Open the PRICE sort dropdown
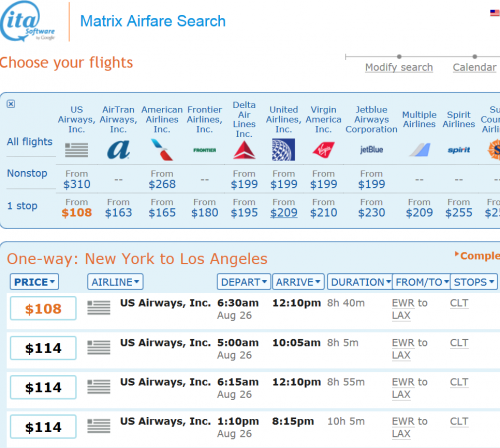500x448 pixels. [34, 282]
